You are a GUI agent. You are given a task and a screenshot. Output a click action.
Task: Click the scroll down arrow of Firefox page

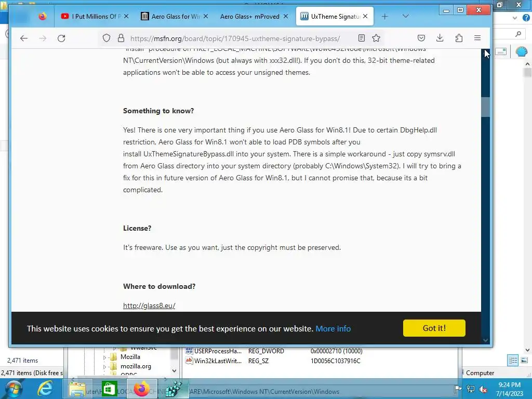point(486,340)
